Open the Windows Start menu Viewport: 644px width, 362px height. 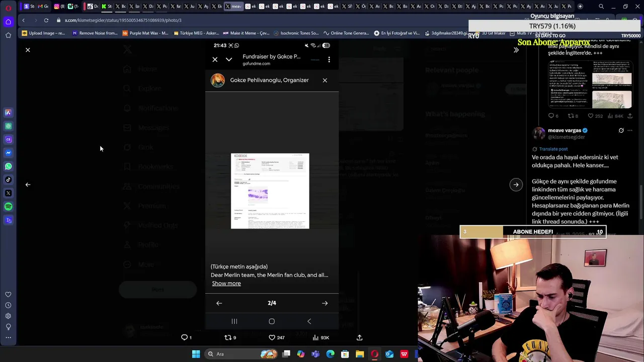[196, 354]
